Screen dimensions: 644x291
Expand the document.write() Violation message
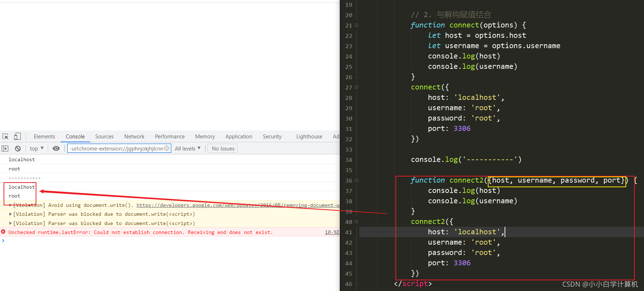[10, 205]
